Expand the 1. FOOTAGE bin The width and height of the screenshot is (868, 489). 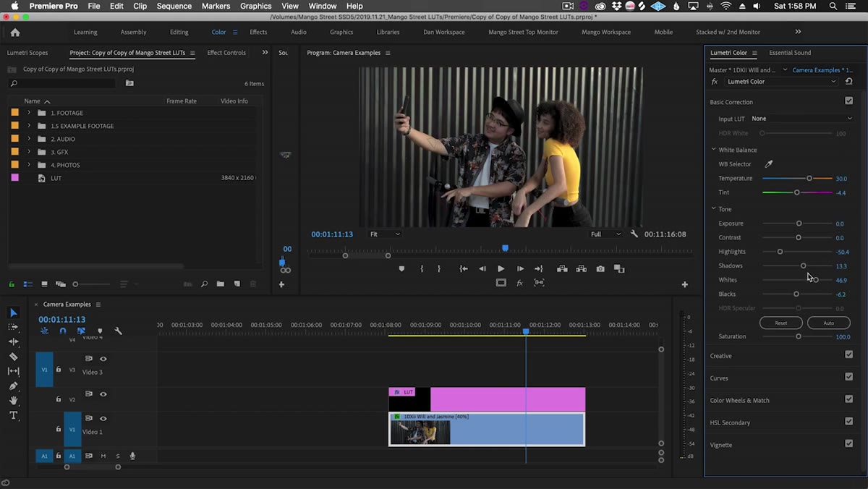(29, 113)
